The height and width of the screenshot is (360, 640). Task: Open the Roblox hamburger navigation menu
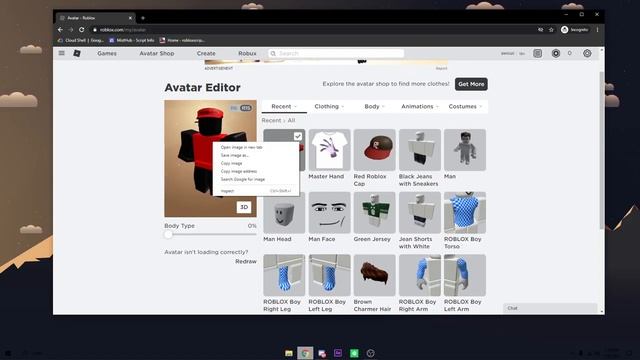62,53
